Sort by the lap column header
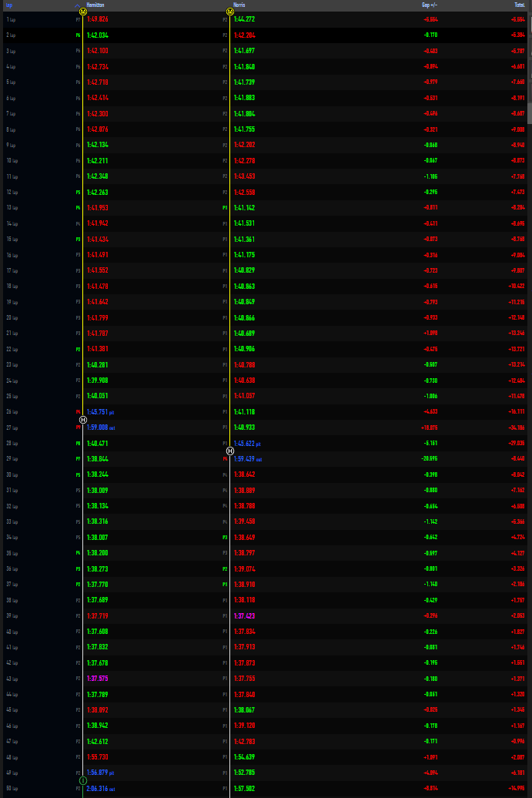Image resolution: width=532 pixels, height=798 pixels. (x=9, y=5)
